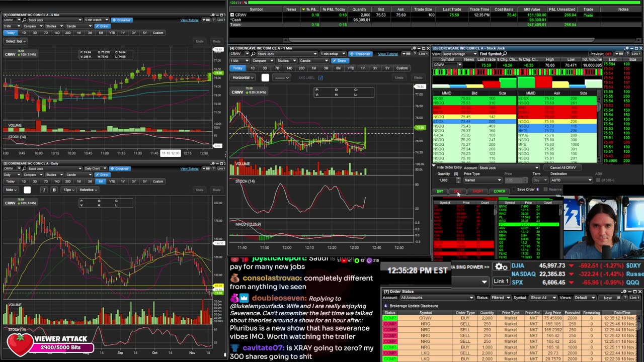Open Select Tool dropdown in 5 Min chart
The height and width of the screenshot is (362, 644).
(x=15, y=41)
